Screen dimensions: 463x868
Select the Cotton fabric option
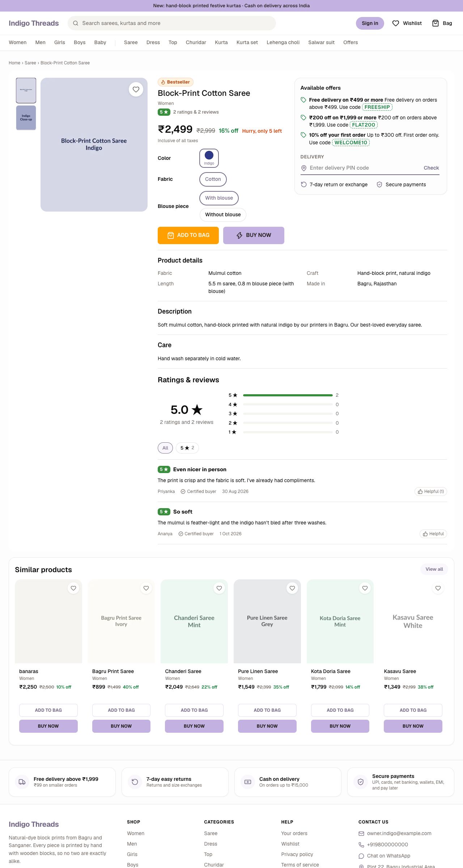pos(213,179)
